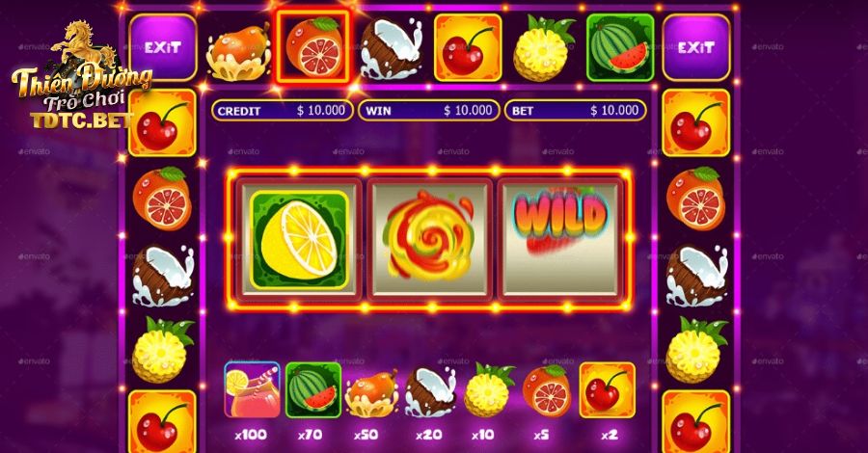Click the coconut icon in top row
This screenshot has height=453, width=868.
(391, 49)
